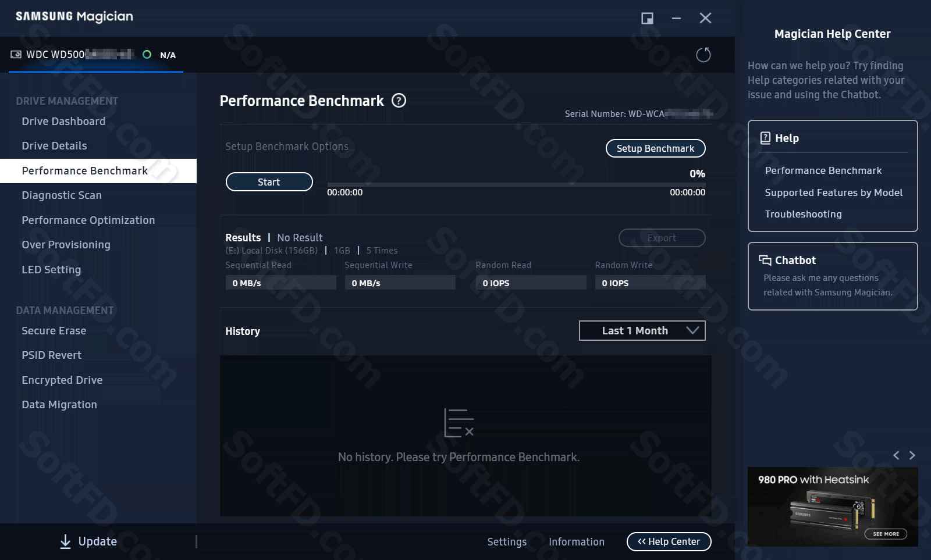
Task: Click the Chatbot speech bubble icon
Action: click(765, 260)
